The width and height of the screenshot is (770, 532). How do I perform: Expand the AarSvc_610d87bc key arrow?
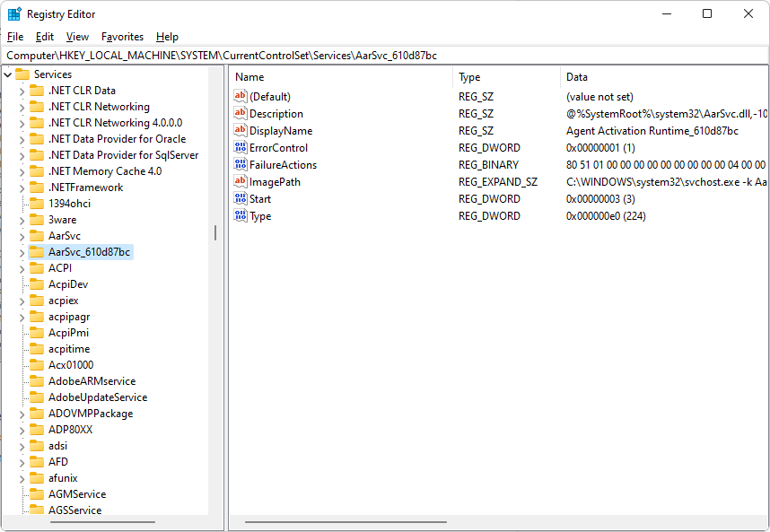pyautogui.click(x=22, y=252)
